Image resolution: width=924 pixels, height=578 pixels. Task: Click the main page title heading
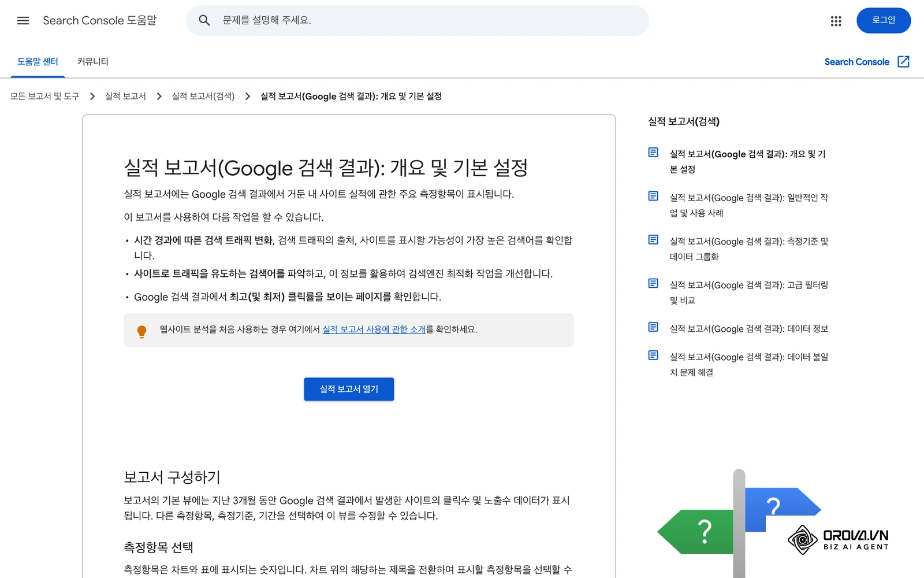326,168
